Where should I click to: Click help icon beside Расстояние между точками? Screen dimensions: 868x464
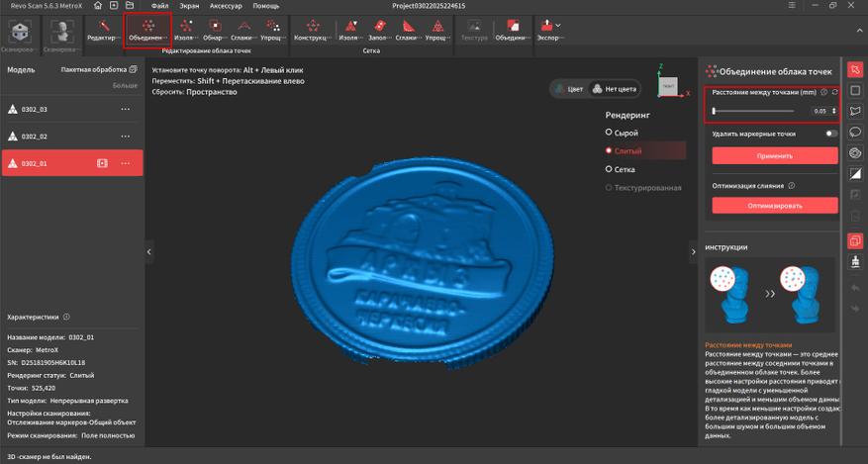[823, 92]
